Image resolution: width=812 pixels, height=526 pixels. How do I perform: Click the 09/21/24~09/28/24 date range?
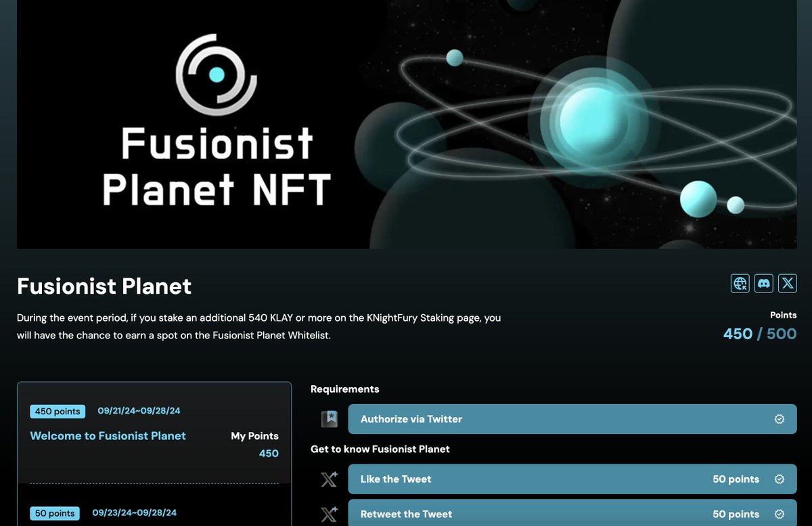pos(139,411)
